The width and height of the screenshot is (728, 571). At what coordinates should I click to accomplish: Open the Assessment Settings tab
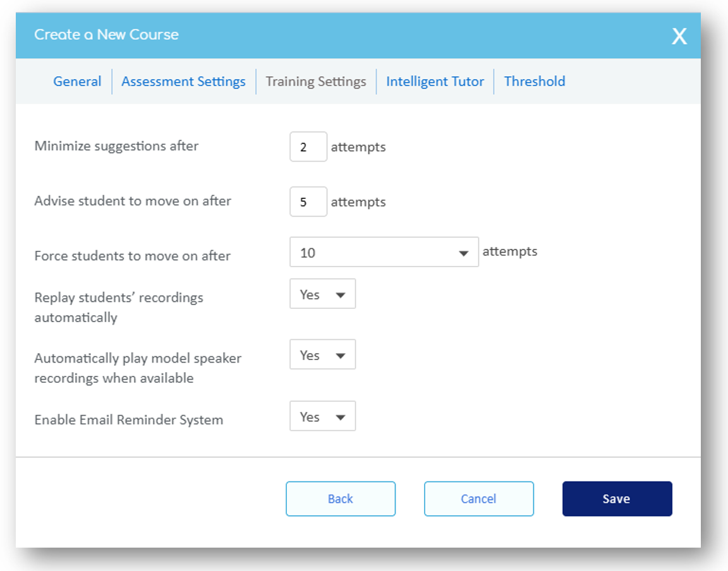[183, 81]
